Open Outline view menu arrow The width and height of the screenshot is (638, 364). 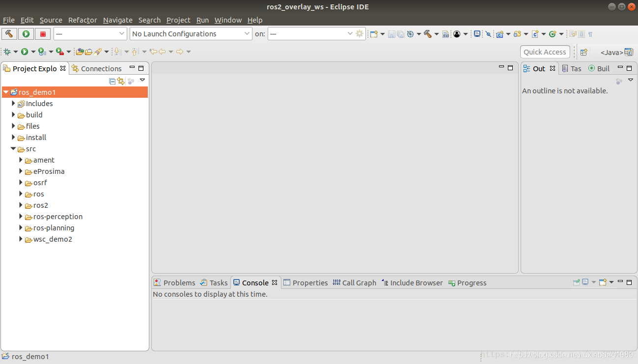pyautogui.click(x=631, y=80)
